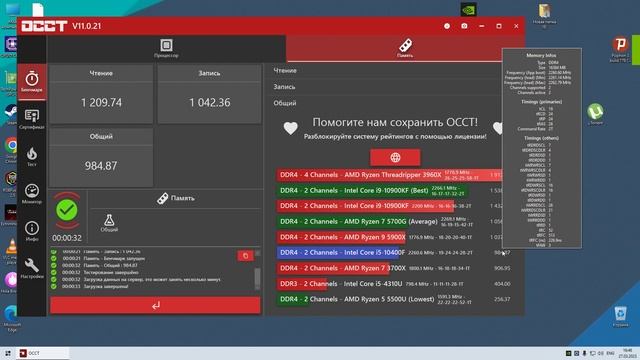
Task: Open the Test flame section
Action: (32, 157)
